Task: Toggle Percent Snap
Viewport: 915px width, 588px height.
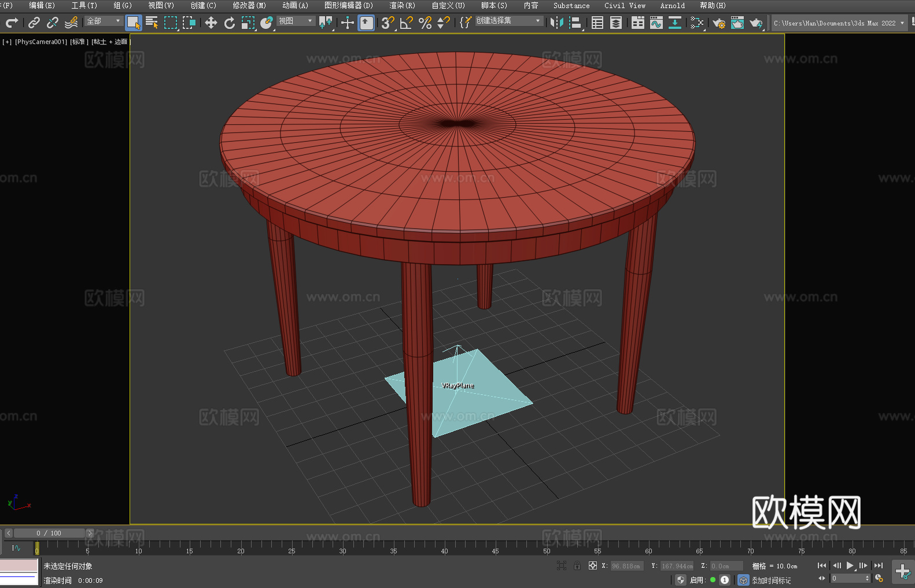Action: (x=425, y=23)
